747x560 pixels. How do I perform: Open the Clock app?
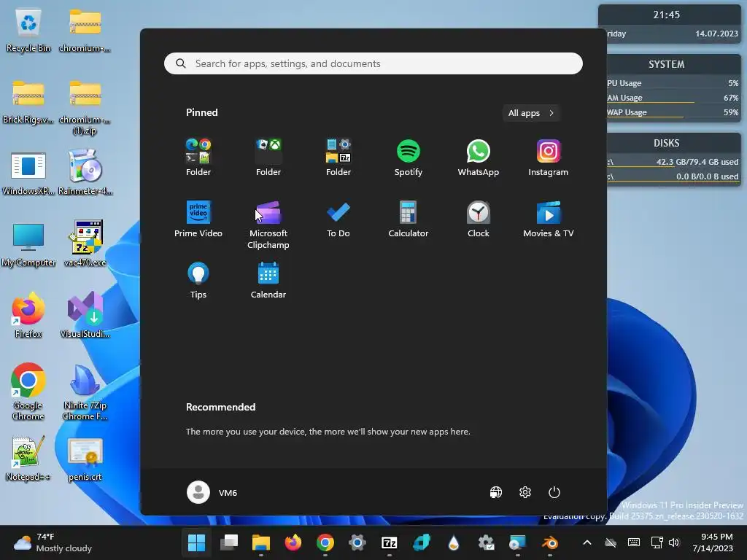(x=478, y=219)
